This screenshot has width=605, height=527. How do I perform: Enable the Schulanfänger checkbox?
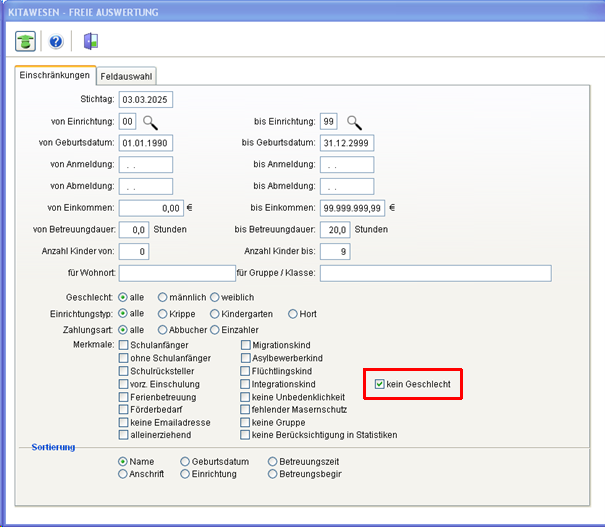click(124, 345)
